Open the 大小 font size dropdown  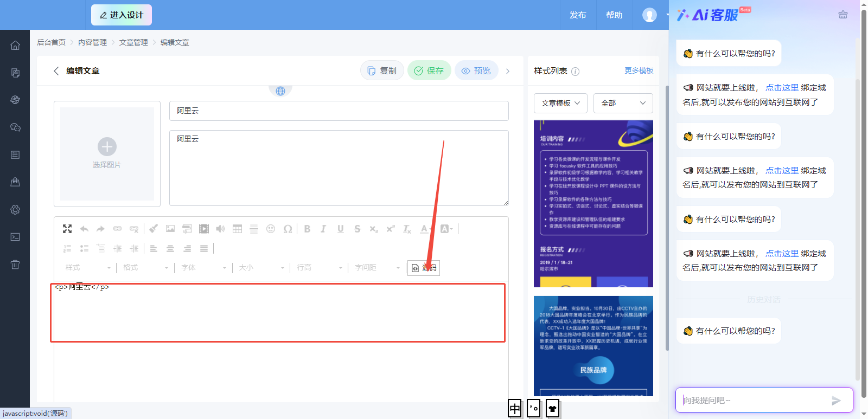pyautogui.click(x=261, y=268)
